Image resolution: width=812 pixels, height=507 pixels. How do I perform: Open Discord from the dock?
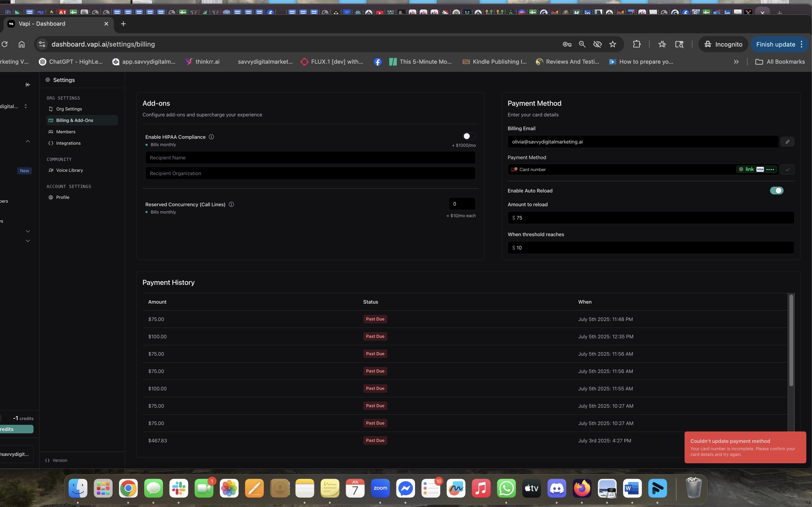click(557, 488)
